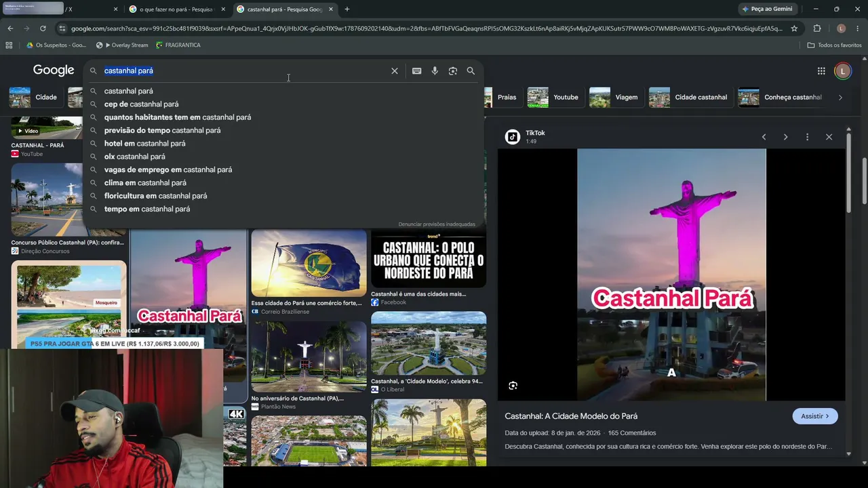Open the on-screen keyboard input tool
This screenshot has height=488, width=868.
pyautogui.click(x=416, y=70)
